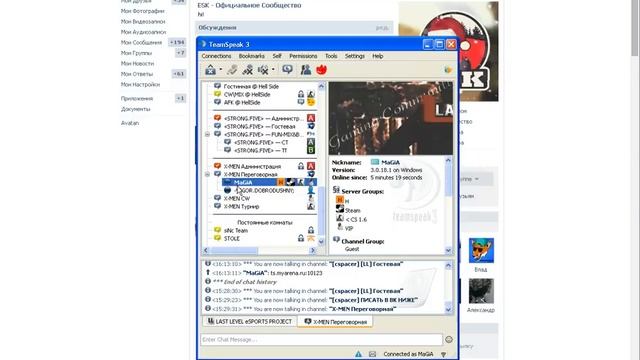The image size is (640, 360).
Task: Select STRONG.FIVE Гостевая channel
Action: (259, 127)
